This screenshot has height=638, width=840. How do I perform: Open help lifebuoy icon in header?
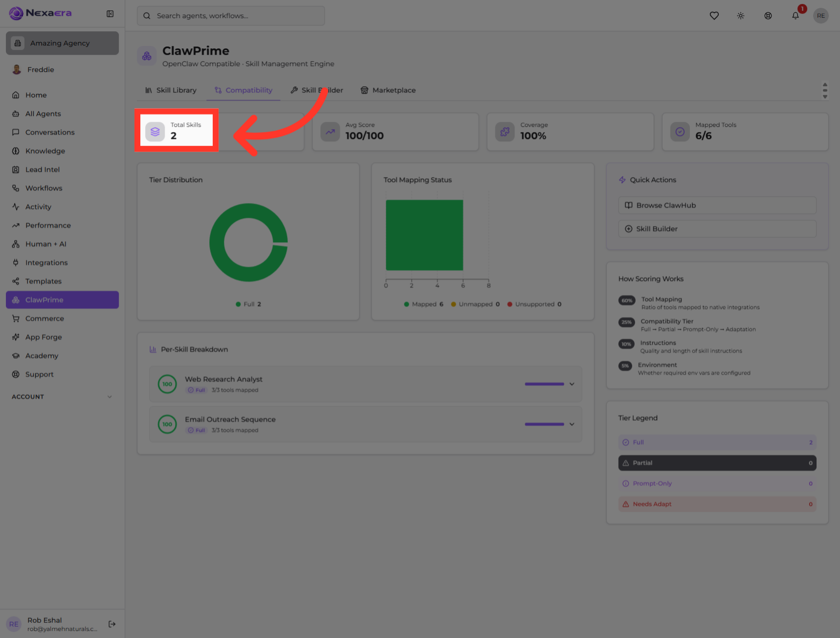[x=768, y=16]
